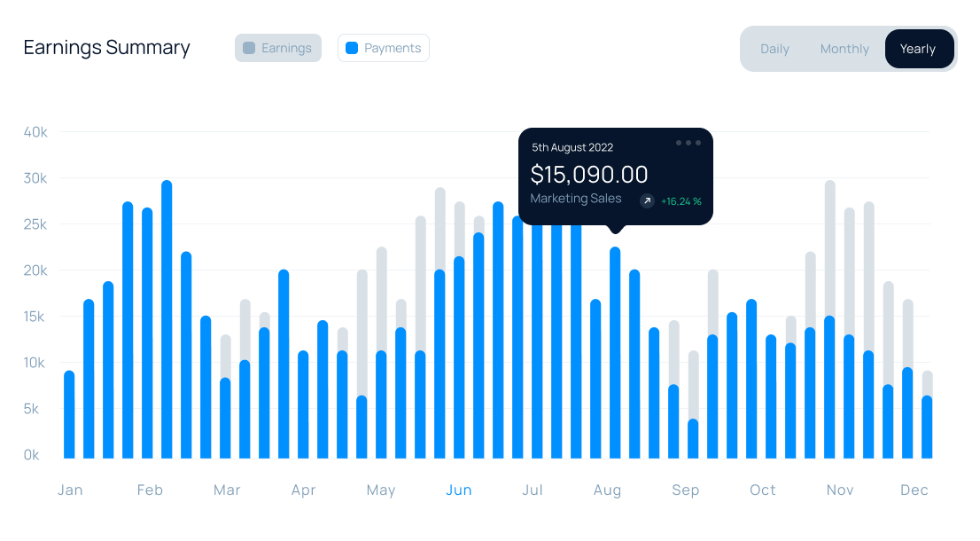Click the Marketing Sales label

pos(575,199)
